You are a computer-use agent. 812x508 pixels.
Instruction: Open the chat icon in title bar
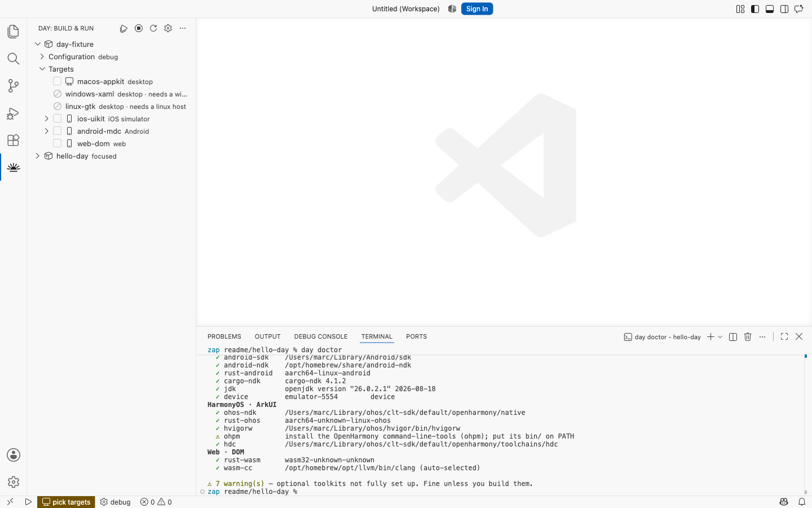tap(799, 9)
